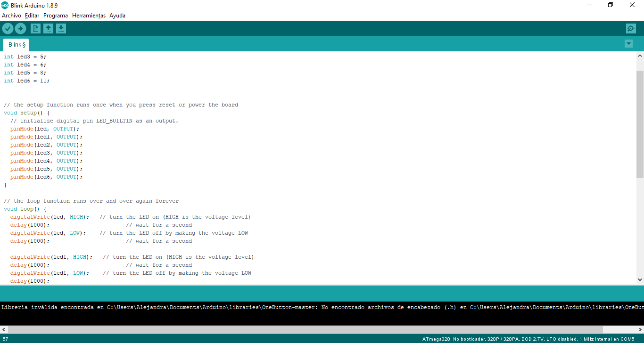The height and width of the screenshot is (343, 644).
Task: Open the Editar menu
Action: click(x=32, y=16)
